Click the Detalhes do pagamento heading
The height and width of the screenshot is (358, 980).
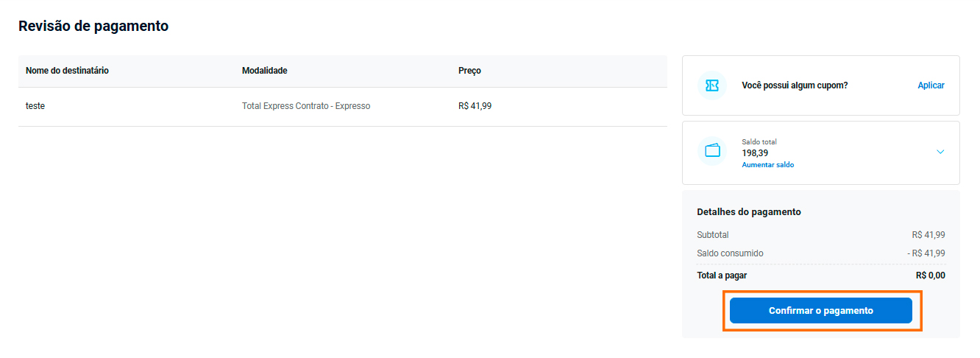click(x=748, y=212)
